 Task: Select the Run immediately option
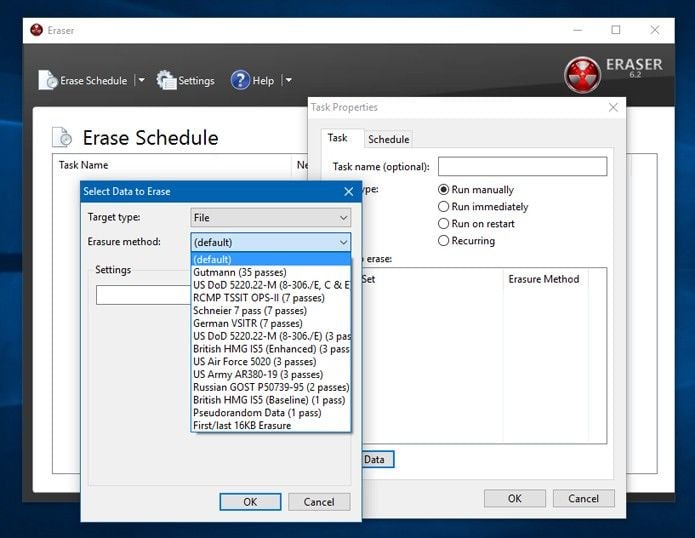click(483, 207)
